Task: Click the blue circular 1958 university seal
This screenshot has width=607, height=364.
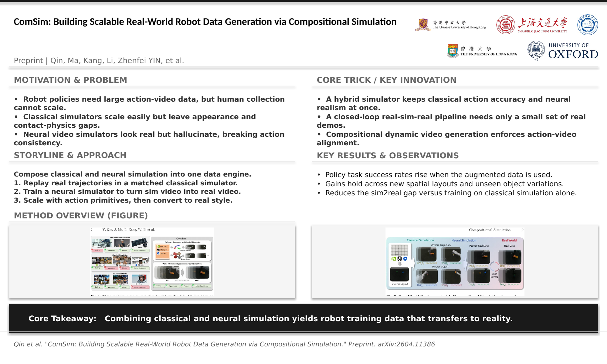Action: [588, 25]
